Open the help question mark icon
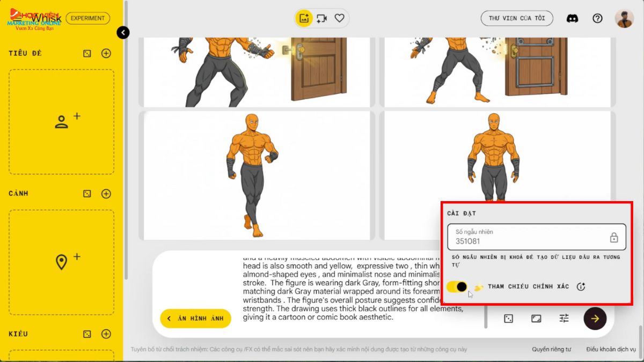The width and height of the screenshot is (644, 362). [597, 18]
